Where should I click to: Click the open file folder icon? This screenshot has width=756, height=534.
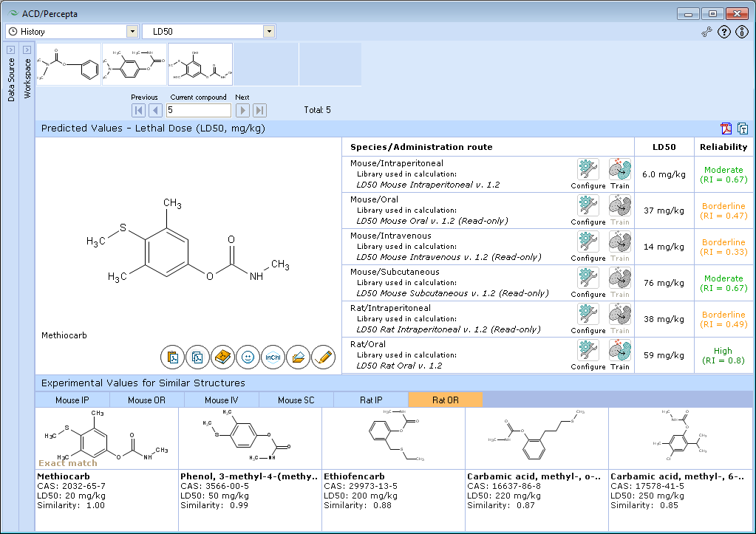[298, 357]
